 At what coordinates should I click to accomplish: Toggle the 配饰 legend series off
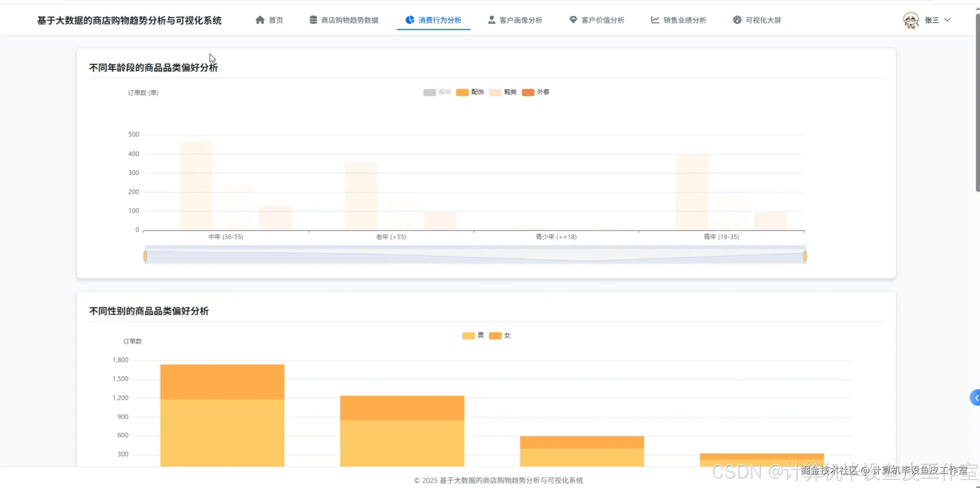[x=462, y=92]
